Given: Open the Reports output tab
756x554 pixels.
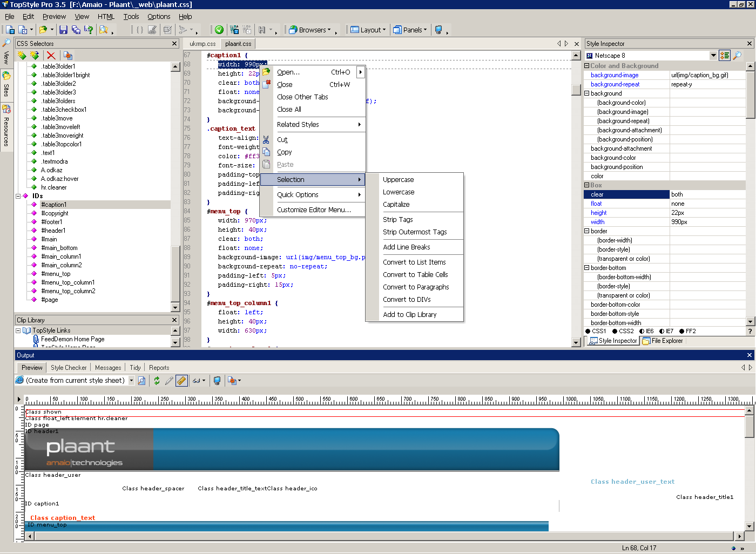Looking at the screenshot, I should (x=159, y=368).
